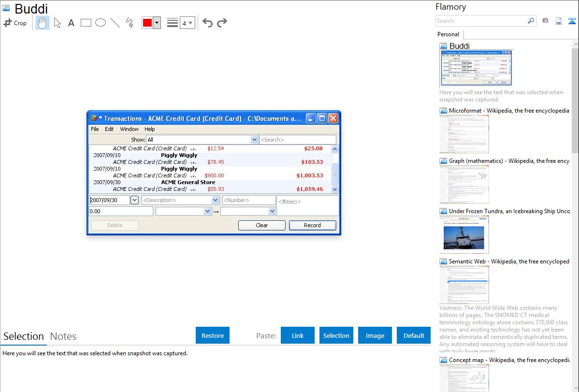579x392 pixels.
Task: Select the freehand scribble tool
Action: click(130, 23)
